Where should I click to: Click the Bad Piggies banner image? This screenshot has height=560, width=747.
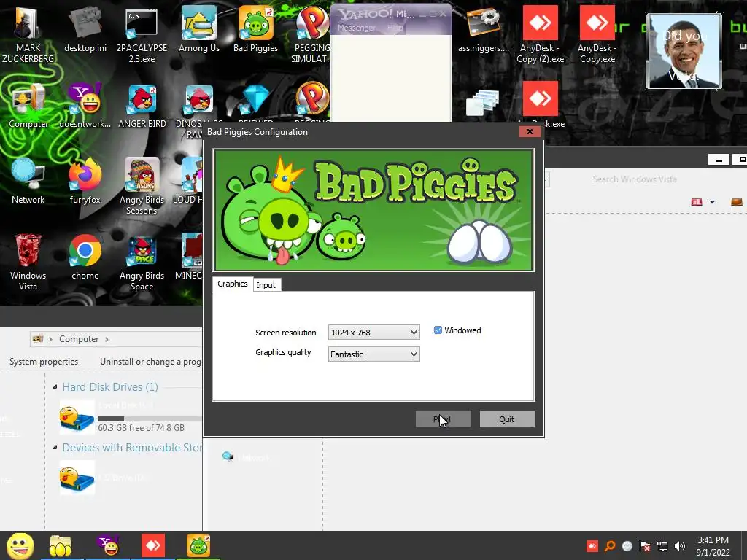point(373,210)
